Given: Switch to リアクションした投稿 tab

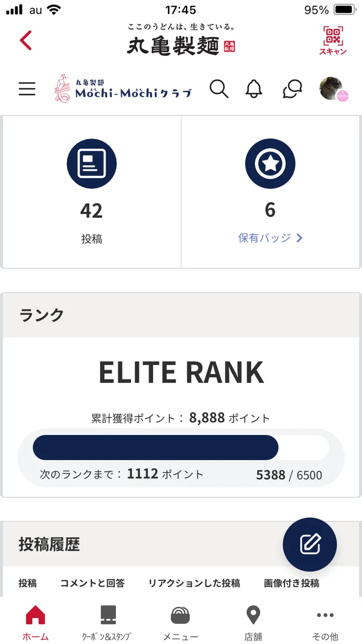Looking at the screenshot, I should point(194,583).
